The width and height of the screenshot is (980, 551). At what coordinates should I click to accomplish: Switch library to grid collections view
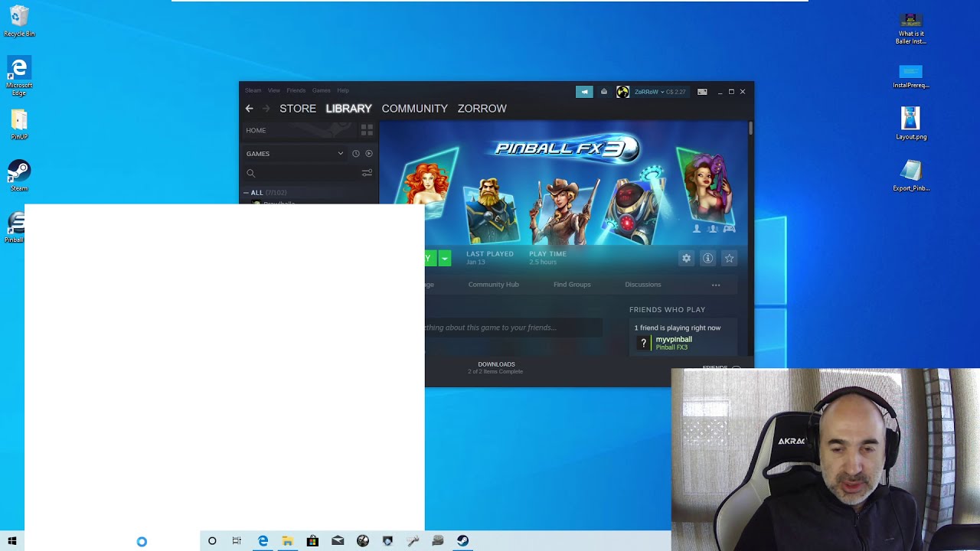pyautogui.click(x=367, y=130)
